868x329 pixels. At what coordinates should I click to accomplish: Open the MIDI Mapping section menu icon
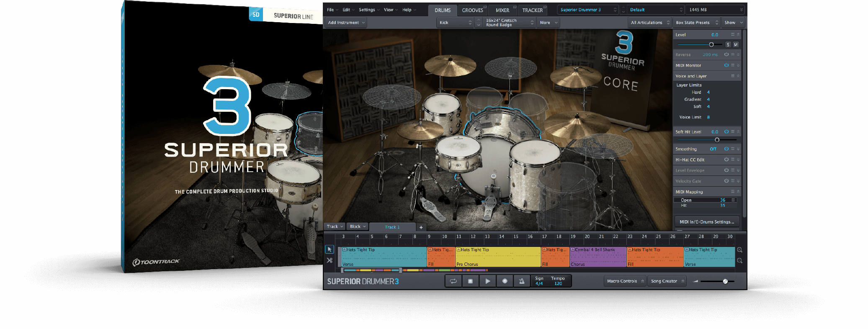[x=733, y=191]
